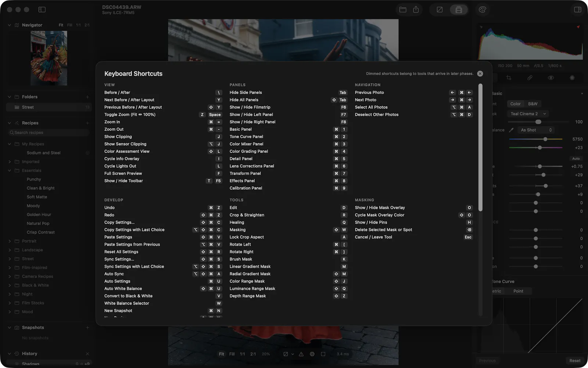Open the color palette icon in top toolbar
The width and height of the screenshot is (588, 368).
pyautogui.click(x=483, y=10)
